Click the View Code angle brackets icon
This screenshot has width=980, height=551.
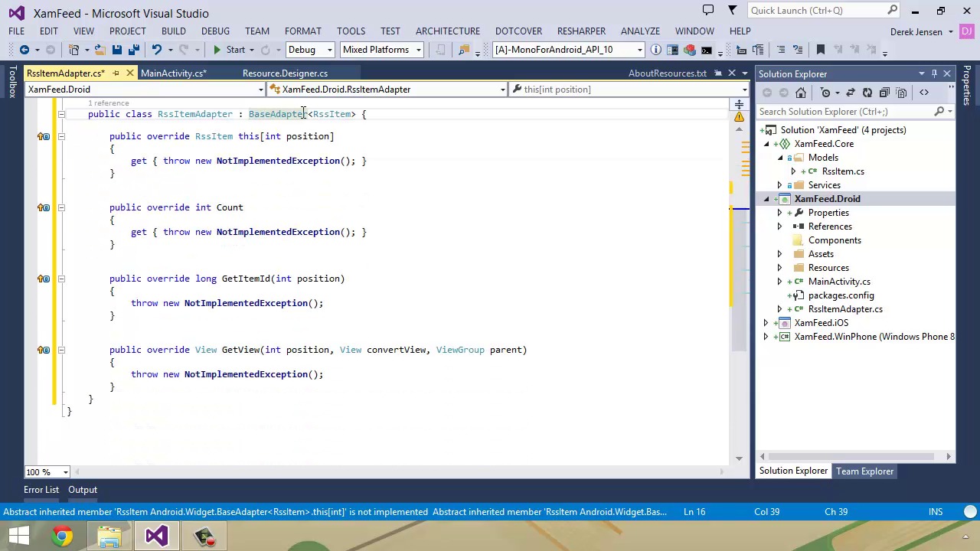click(x=924, y=93)
